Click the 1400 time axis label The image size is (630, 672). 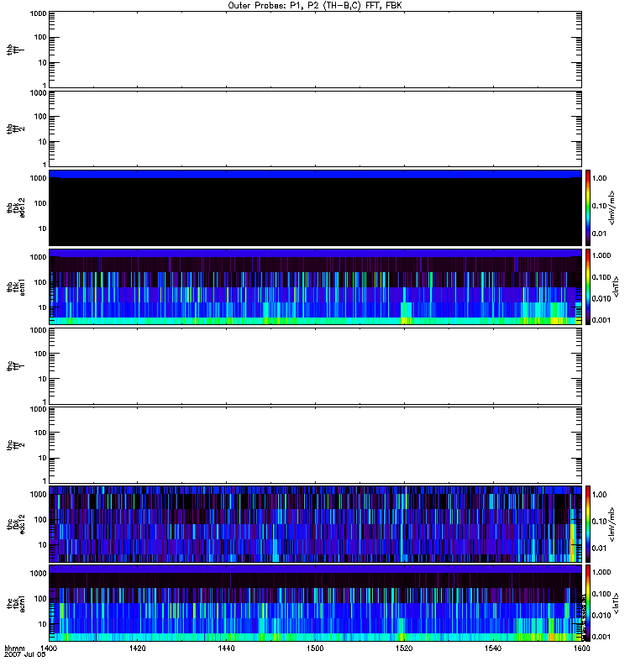pyautogui.click(x=50, y=649)
